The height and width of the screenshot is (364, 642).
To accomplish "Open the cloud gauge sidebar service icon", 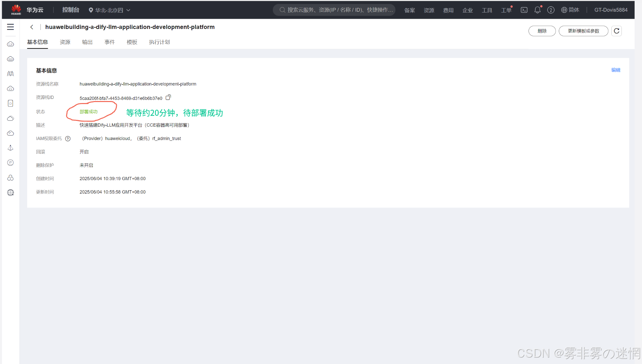I will point(10,133).
